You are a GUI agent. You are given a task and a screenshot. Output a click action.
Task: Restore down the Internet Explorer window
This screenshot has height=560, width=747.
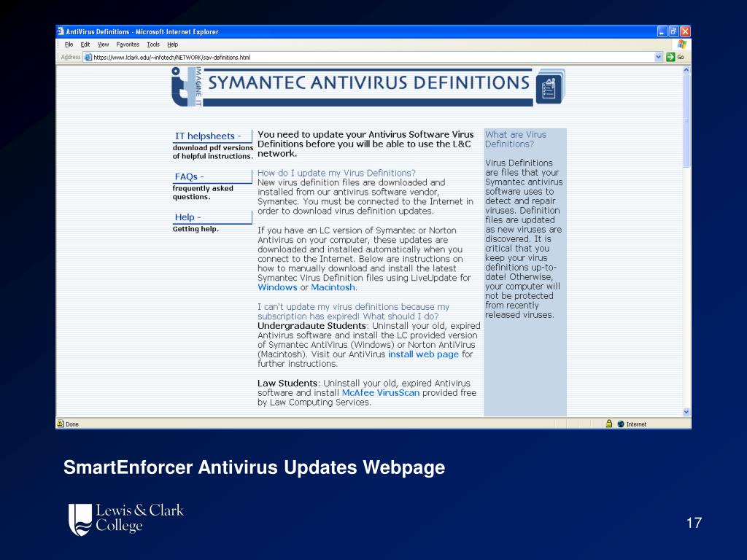coord(673,31)
